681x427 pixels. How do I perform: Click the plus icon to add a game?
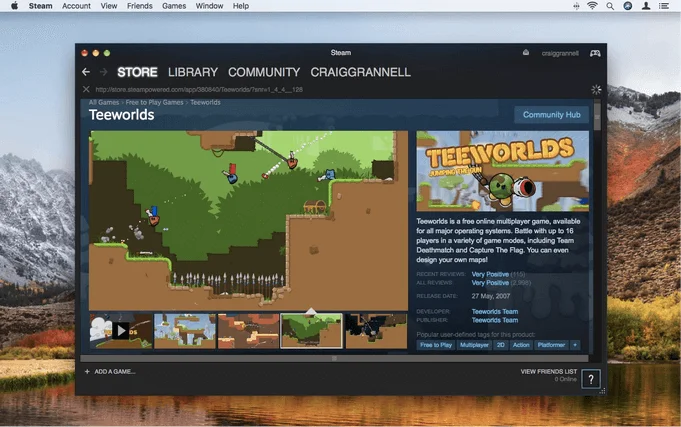pyautogui.click(x=87, y=371)
